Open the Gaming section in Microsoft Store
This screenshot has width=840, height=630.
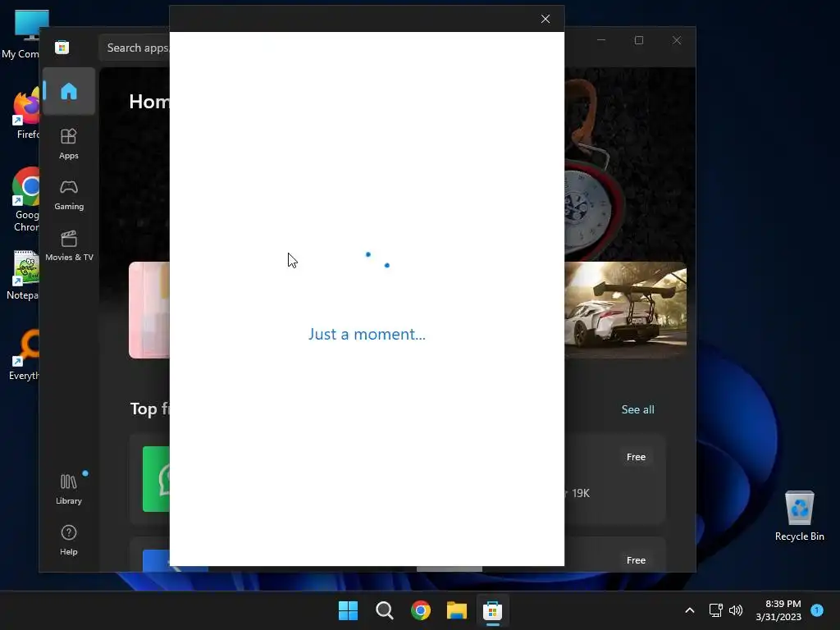[x=69, y=195]
